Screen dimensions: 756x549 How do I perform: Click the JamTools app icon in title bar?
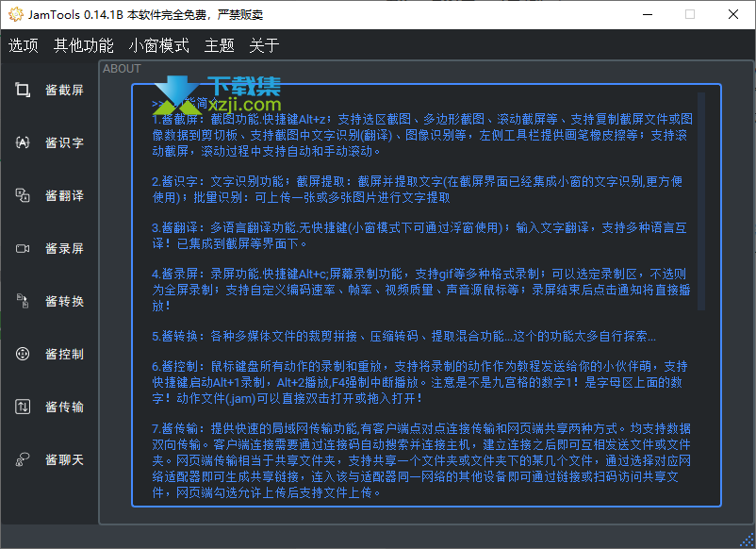(15, 14)
